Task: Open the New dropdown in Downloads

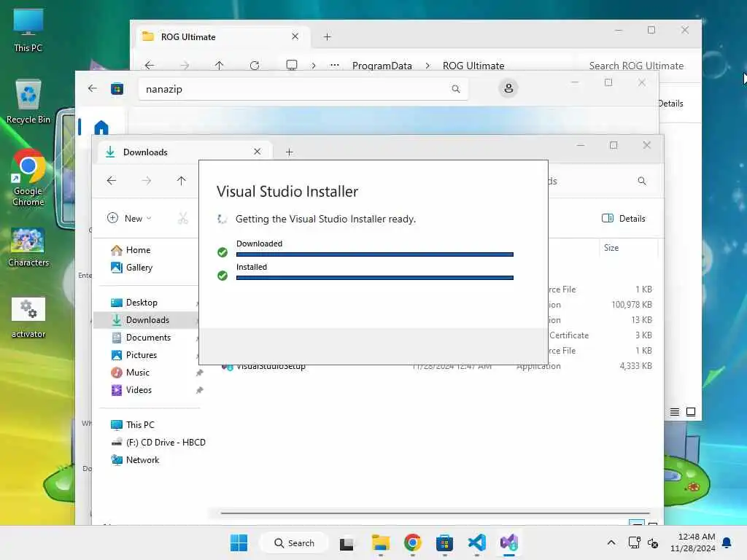Action: [x=129, y=218]
